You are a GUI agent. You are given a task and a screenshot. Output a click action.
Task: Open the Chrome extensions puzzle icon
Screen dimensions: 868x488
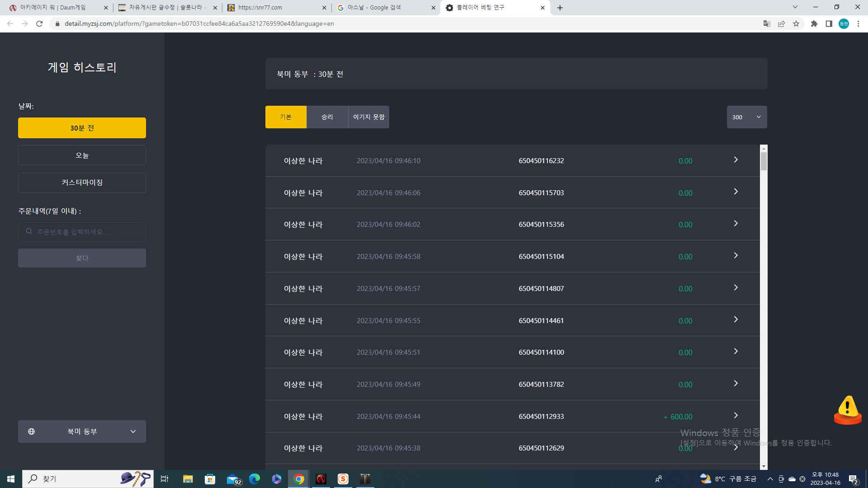814,23
